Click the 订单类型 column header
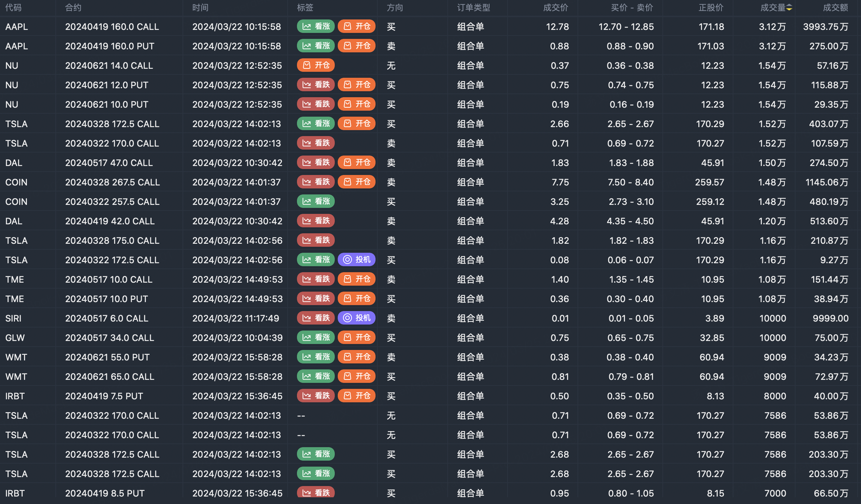The height and width of the screenshot is (504, 861). pyautogui.click(x=473, y=8)
